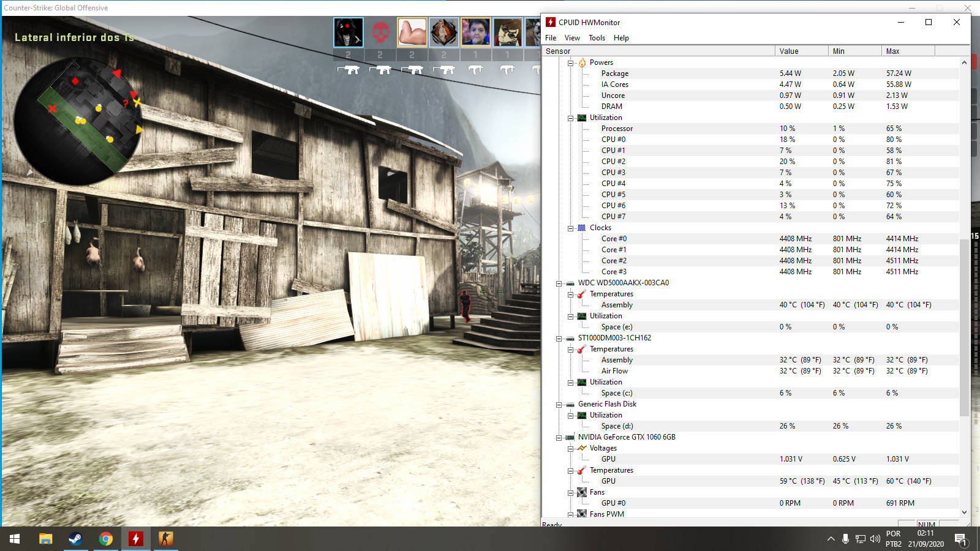Collapse the GPU Voltages group
980x551 pixels.
tap(570, 448)
